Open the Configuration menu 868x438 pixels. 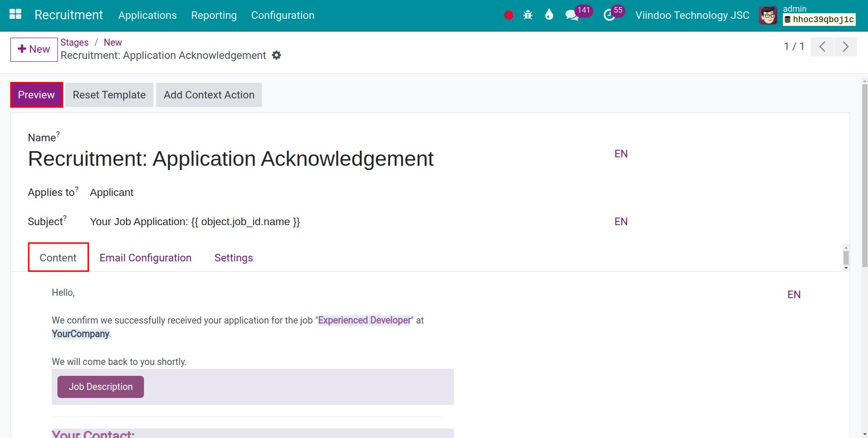click(x=282, y=15)
